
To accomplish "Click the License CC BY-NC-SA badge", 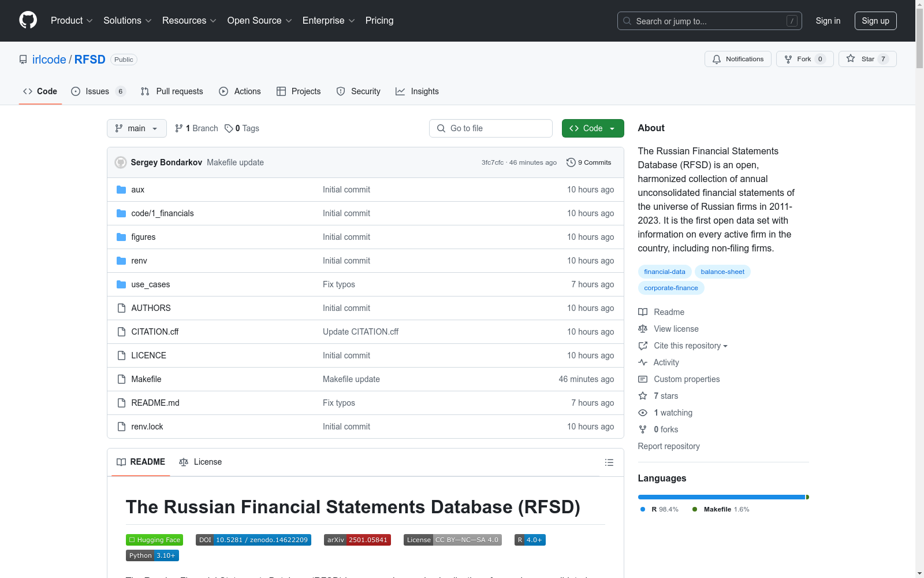I will point(453,540).
